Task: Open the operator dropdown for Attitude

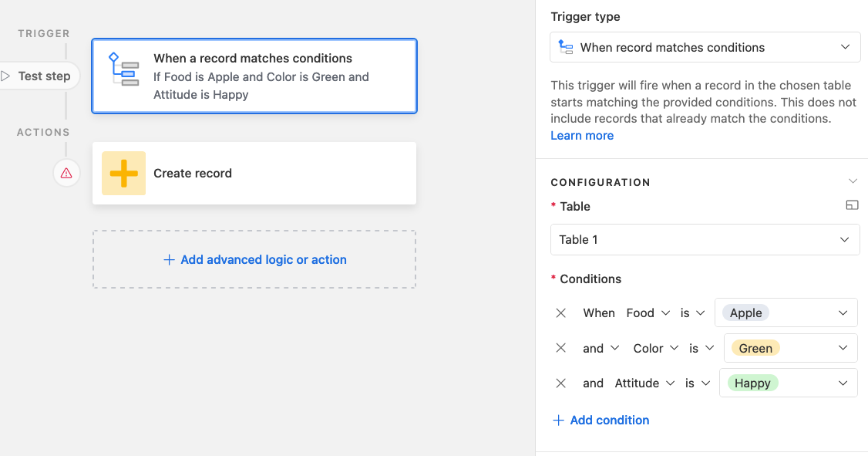Action: click(698, 383)
